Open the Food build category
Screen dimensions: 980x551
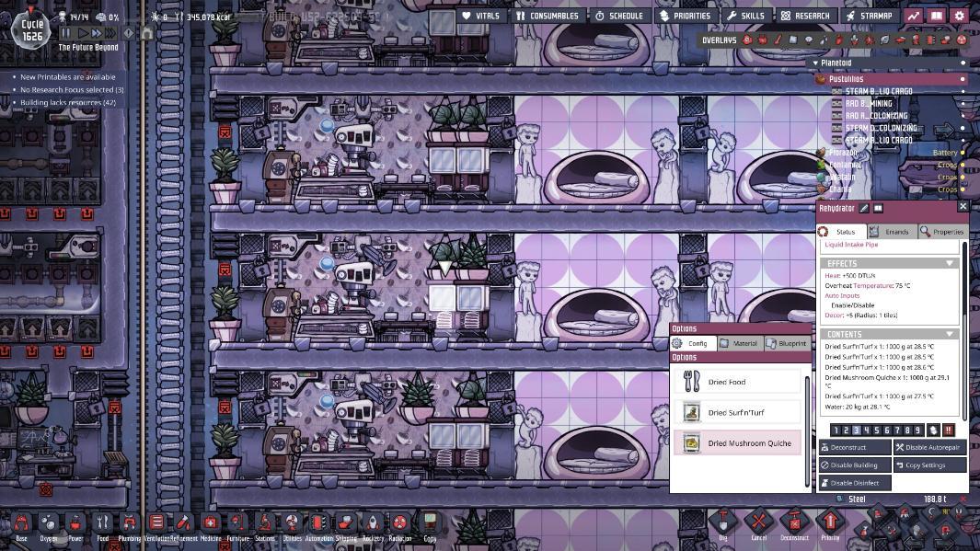(x=102, y=525)
